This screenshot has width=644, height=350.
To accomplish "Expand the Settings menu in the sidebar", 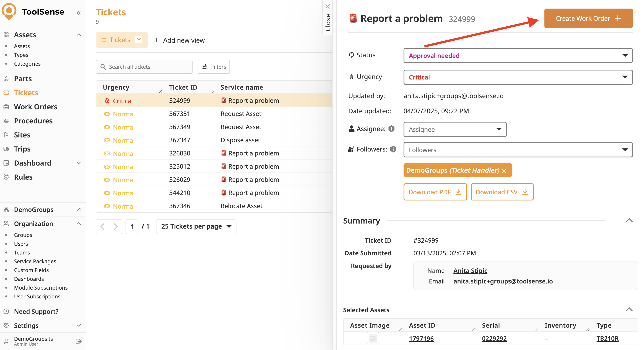I will (78, 325).
